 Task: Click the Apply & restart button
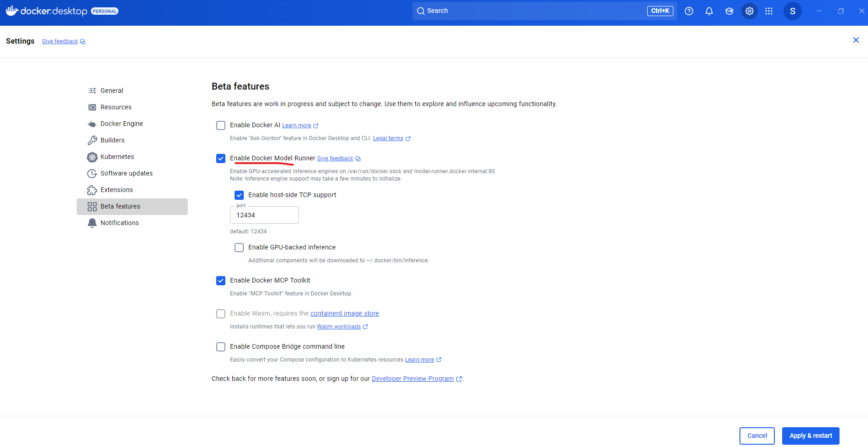click(x=810, y=436)
